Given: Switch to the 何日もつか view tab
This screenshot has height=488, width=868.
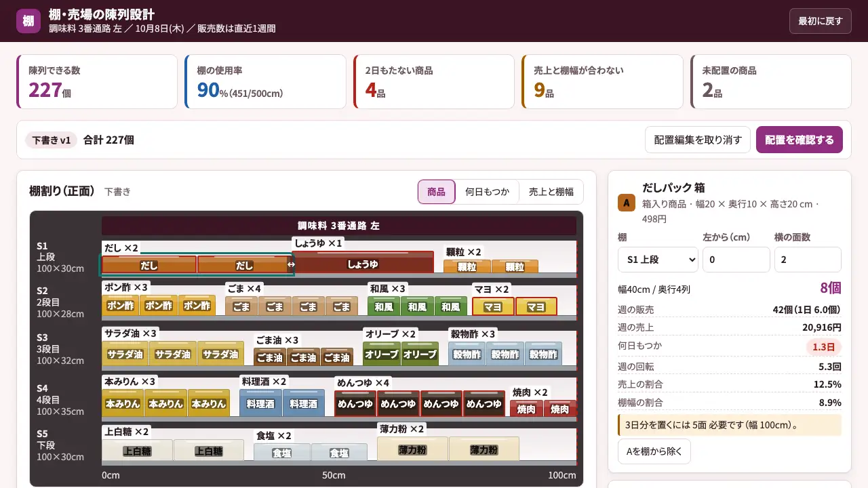Looking at the screenshot, I should 487,192.
